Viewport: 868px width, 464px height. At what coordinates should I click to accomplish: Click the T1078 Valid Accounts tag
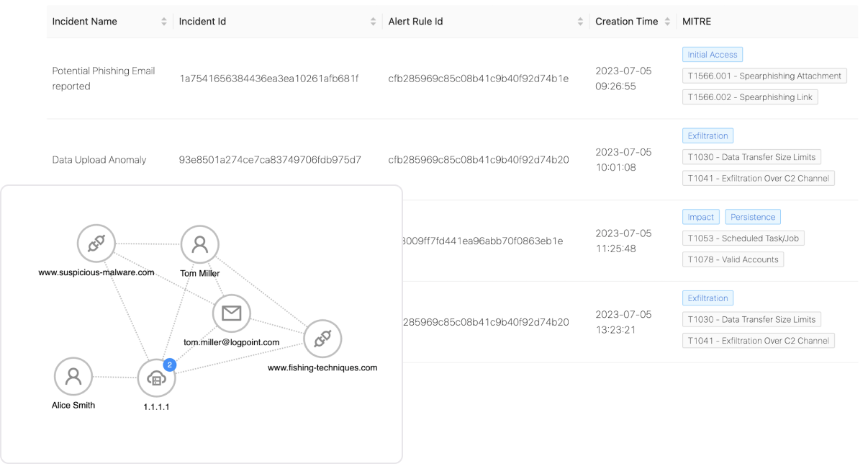733,259
